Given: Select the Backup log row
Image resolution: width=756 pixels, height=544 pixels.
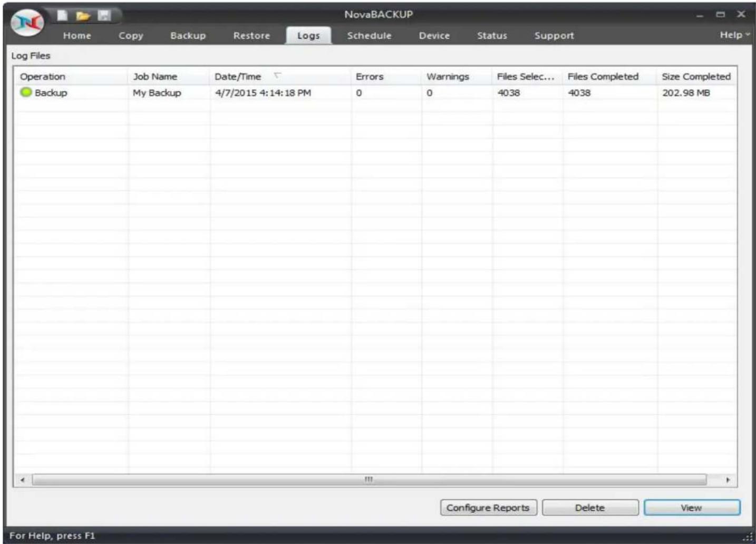Looking at the screenshot, I should 375,93.
